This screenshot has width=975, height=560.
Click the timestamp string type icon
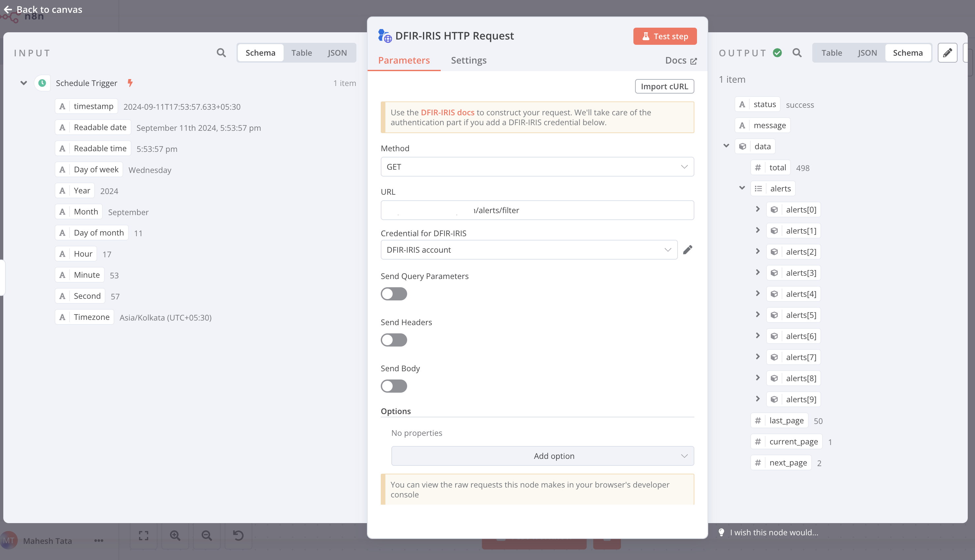coord(62,106)
